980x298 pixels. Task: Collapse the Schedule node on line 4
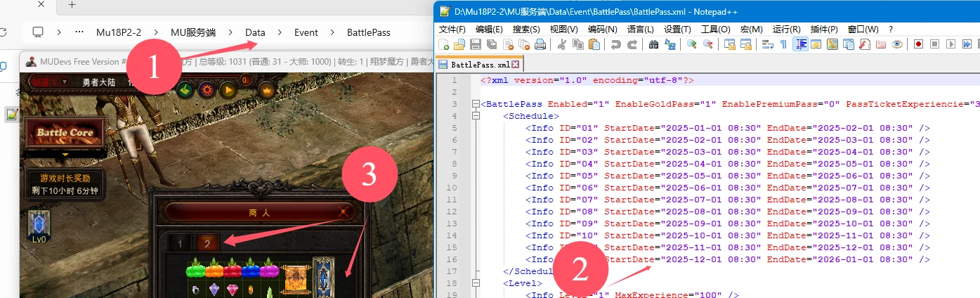coord(476,116)
